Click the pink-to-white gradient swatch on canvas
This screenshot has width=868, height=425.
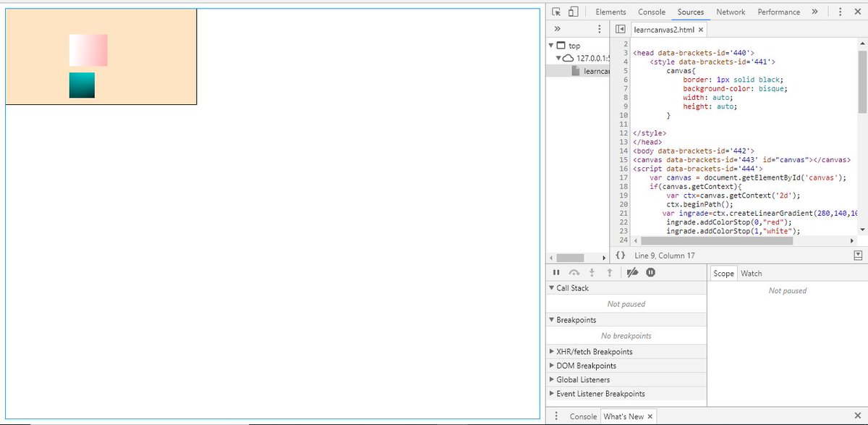point(88,50)
